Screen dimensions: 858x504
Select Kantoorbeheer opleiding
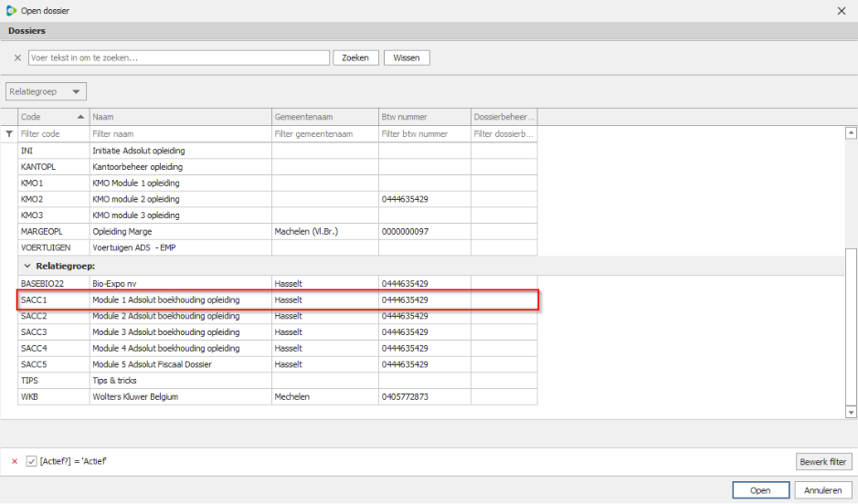point(137,167)
